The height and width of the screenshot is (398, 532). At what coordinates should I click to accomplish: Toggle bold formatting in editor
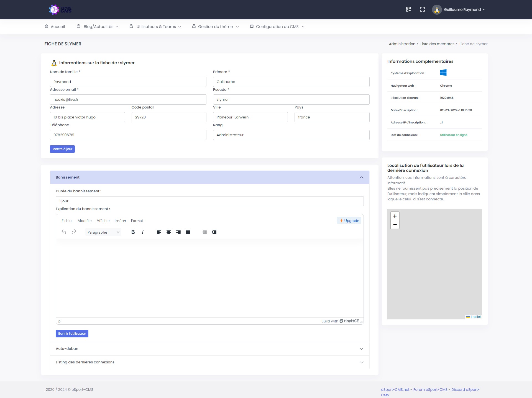[133, 232]
